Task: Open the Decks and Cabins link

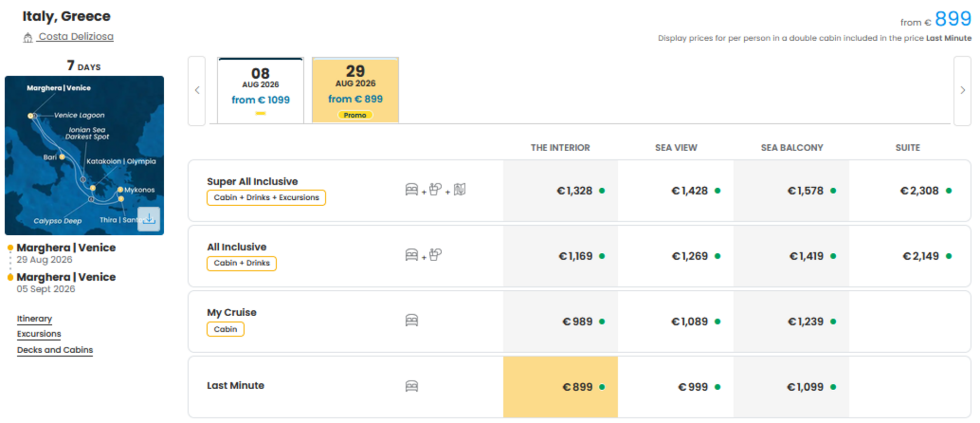Action: 55,350
